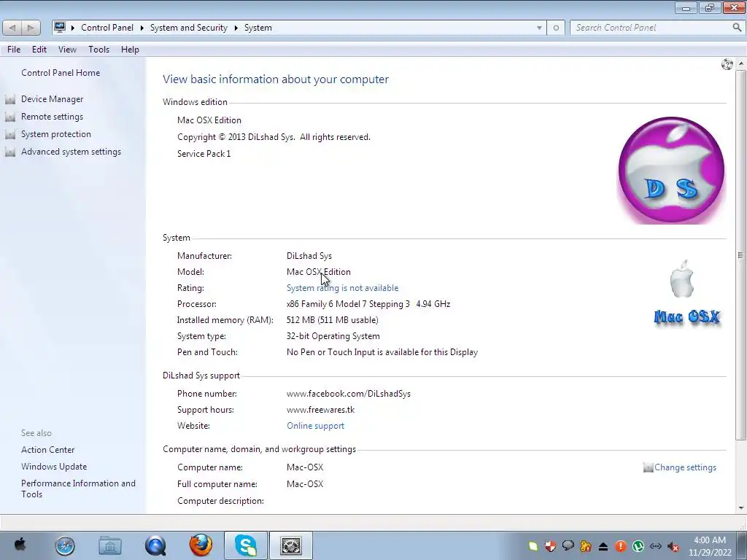Screen dimensions: 747x560
Task: Click the network connection tray icon
Action: click(x=656, y=546)
